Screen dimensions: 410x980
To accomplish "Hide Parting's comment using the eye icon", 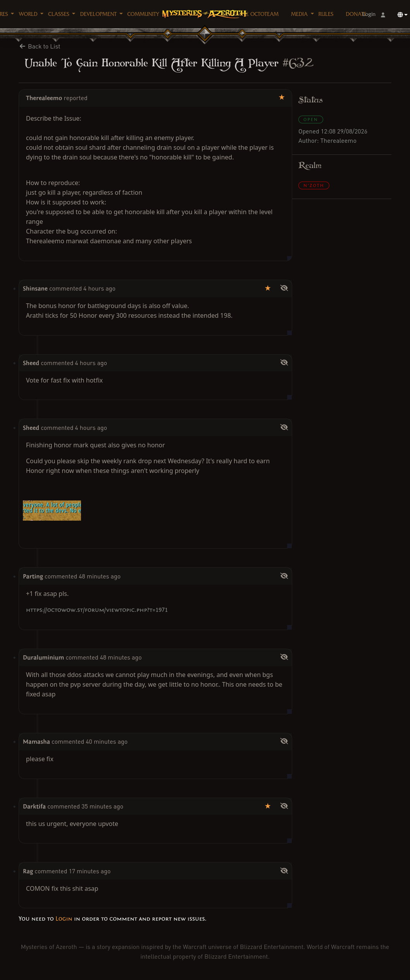I will (284, 576).
